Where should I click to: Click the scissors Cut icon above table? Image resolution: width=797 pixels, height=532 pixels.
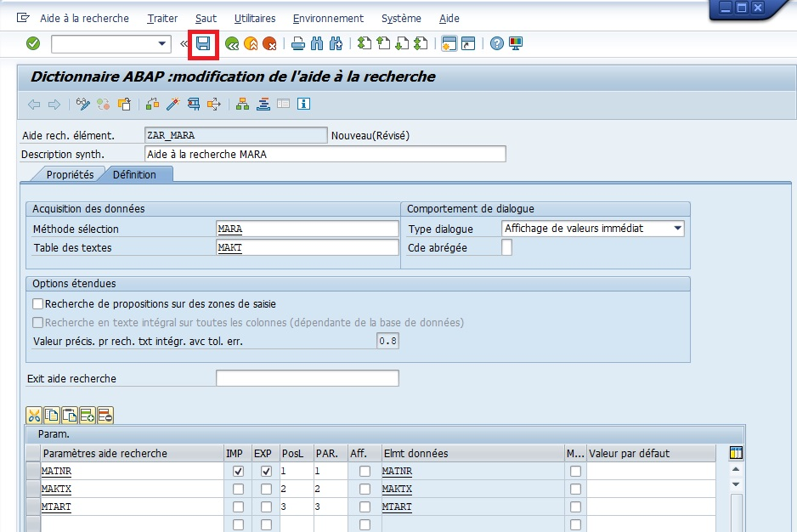[34, 416]
